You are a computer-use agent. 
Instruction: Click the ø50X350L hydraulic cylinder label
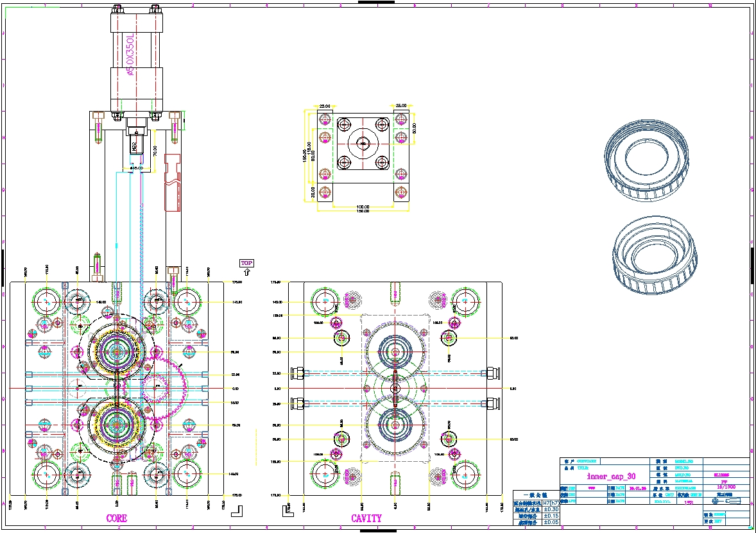130,56
